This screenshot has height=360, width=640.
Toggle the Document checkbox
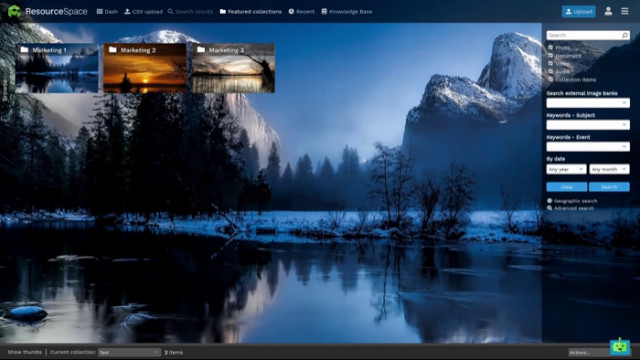click(x=550, y=56)
